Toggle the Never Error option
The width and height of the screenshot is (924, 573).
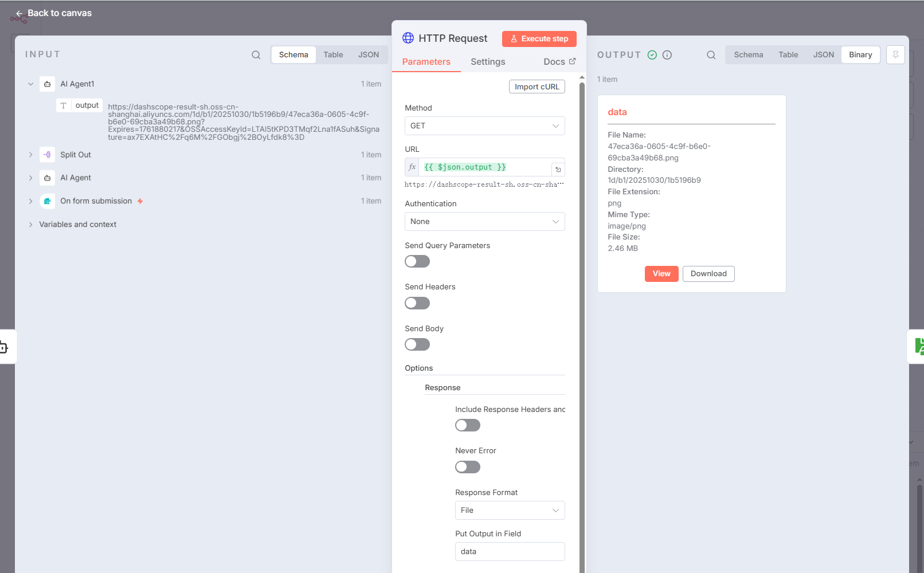tap(468, 467)
